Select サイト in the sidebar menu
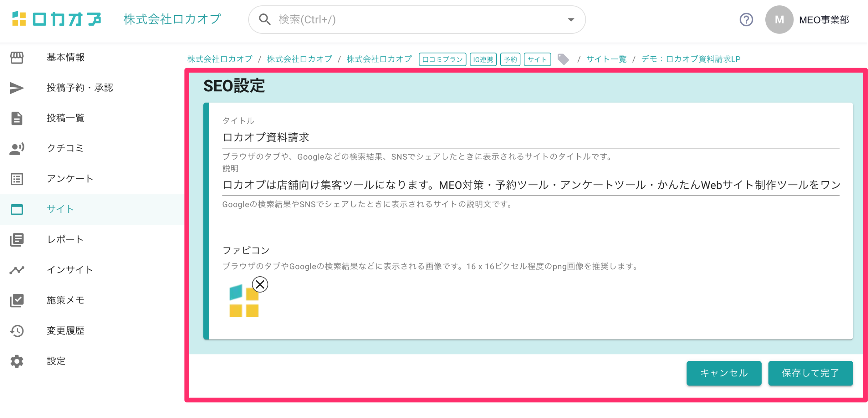 click(60, 209)
